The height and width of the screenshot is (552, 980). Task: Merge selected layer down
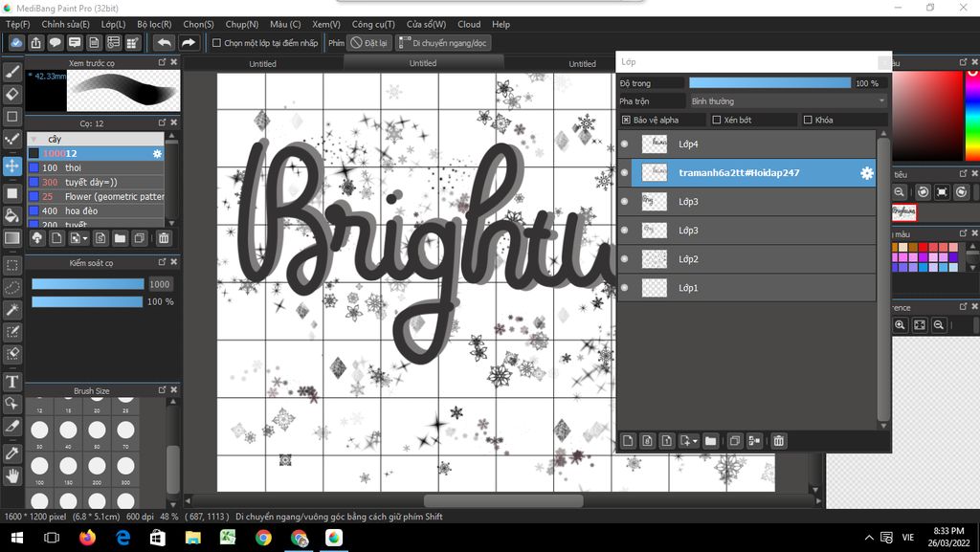click(x=754, y=441)
